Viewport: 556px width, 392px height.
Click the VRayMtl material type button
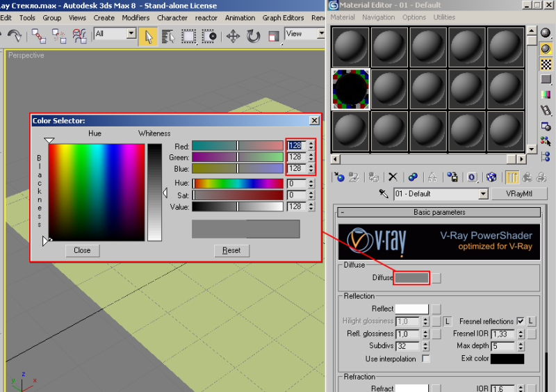[519, 194]
